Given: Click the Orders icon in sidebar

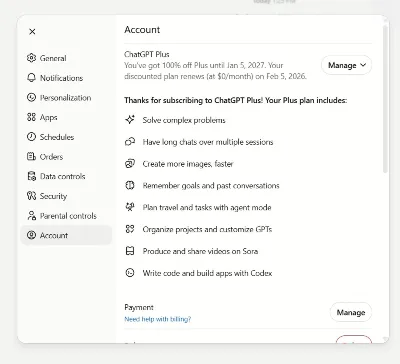Looking at the screenshot, I should tap(31, 156).
